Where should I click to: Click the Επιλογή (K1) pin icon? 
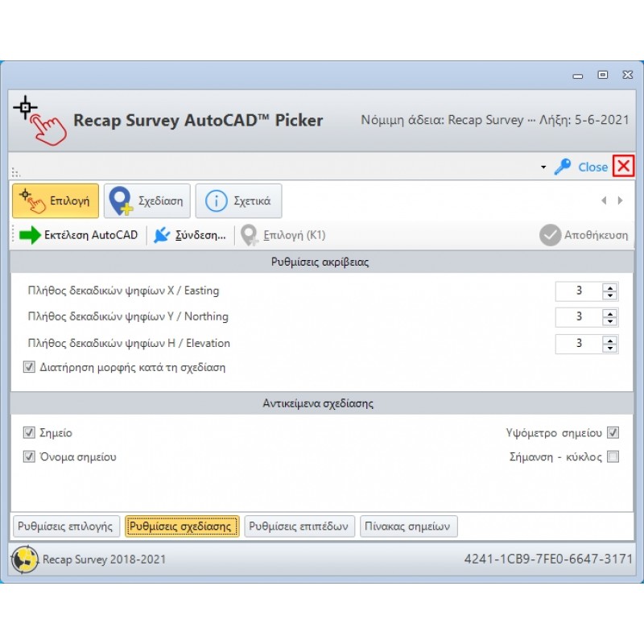250,235
